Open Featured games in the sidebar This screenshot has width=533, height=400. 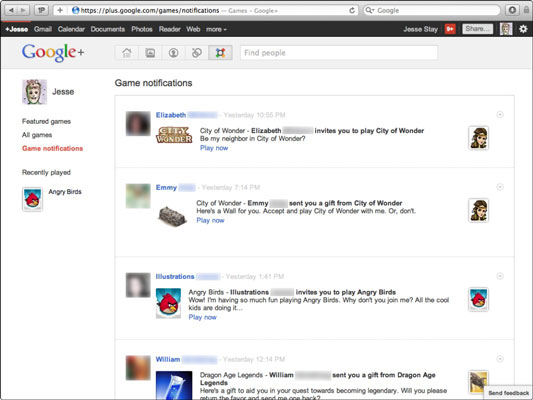click(47, 121)
